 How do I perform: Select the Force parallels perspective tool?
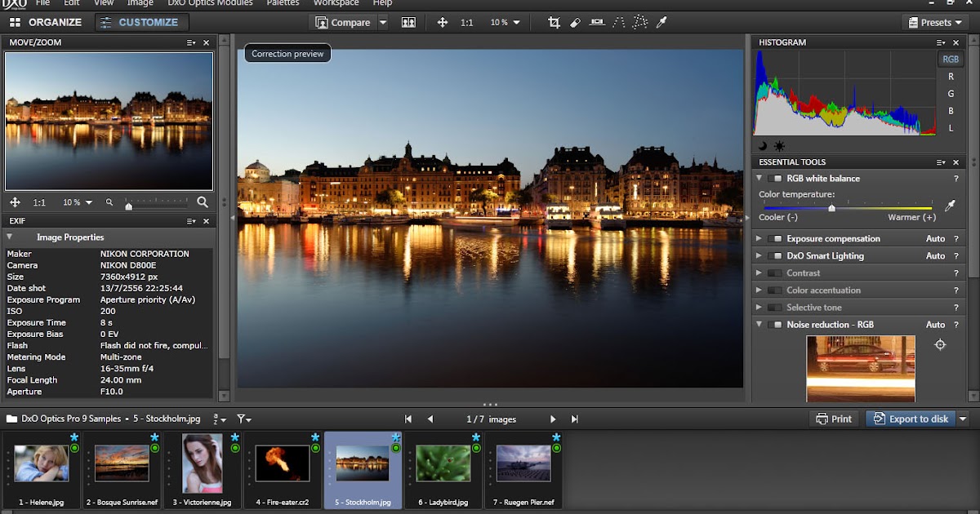coord(618,23)
